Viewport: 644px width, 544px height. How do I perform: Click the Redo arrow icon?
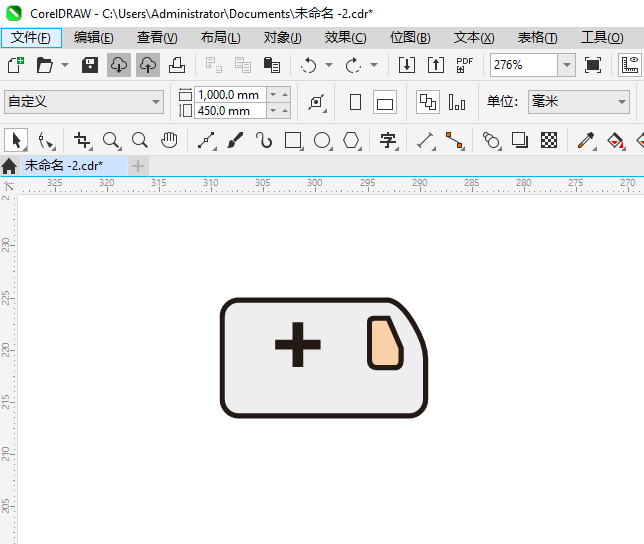click(x=353, y=65)
